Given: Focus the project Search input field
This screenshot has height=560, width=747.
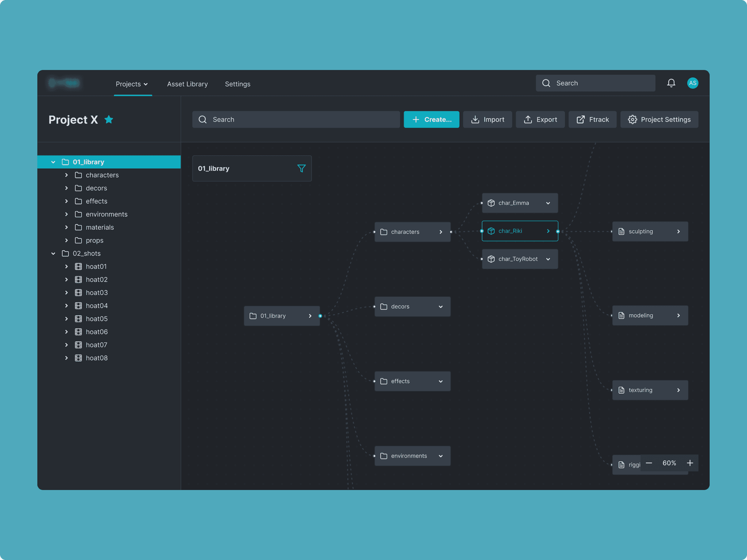Looking at the screenshot, I should tap(296, 120).
